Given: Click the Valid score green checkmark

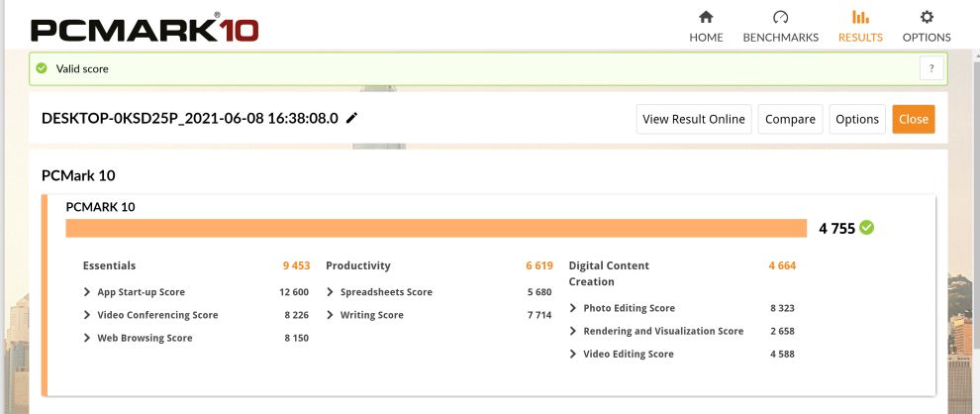Looking at the screenshot, I should [x=42, y=68].
